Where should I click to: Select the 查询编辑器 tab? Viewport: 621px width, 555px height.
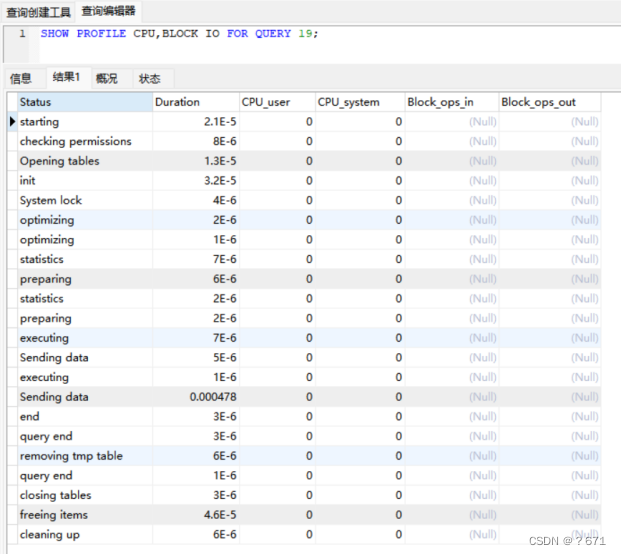click(109, 11)
